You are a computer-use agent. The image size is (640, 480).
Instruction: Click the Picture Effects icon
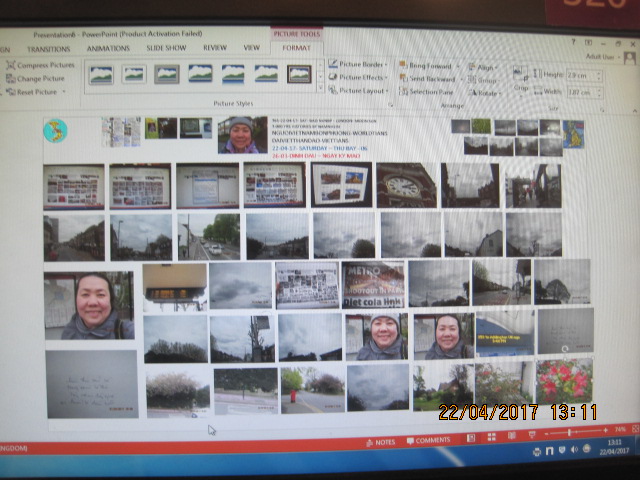tap(333, 77)
